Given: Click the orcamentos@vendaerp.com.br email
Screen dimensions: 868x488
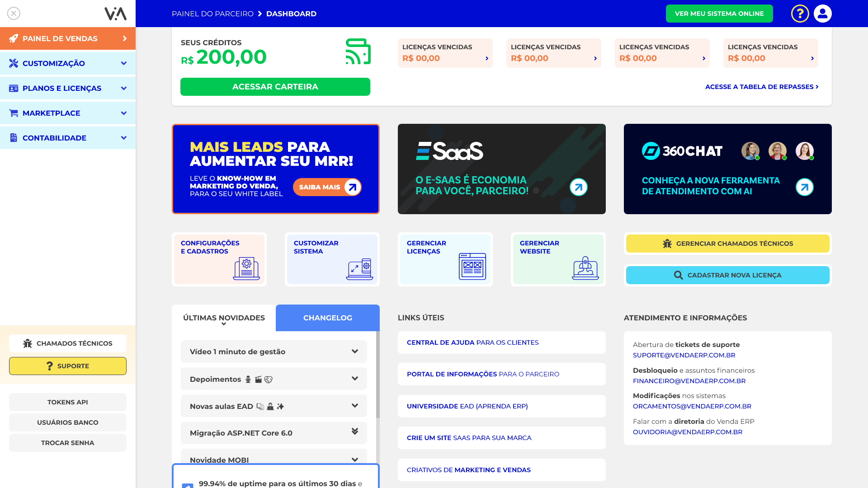Looking at the screenshot, I should pyautogui.click(x=692, y=406).
